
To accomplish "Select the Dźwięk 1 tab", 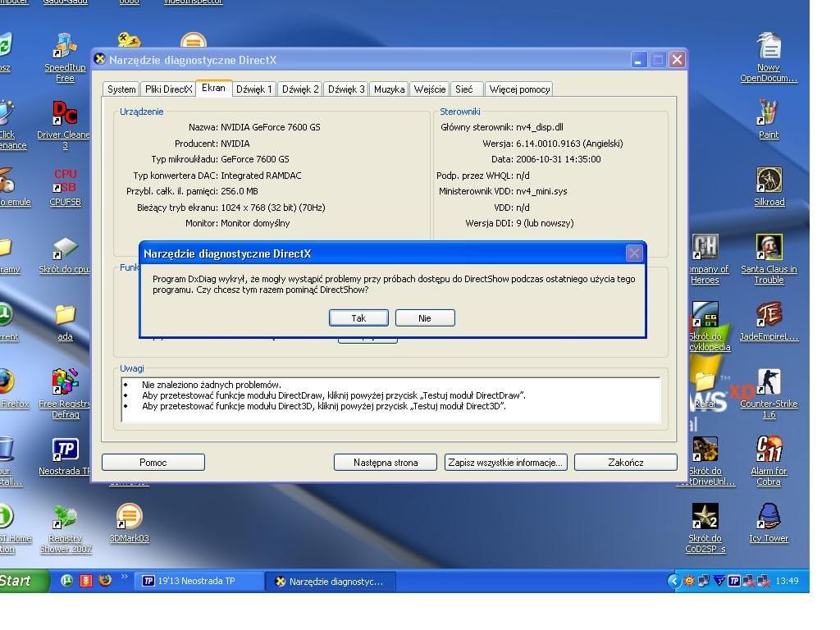I will click(x=253, y=89).
